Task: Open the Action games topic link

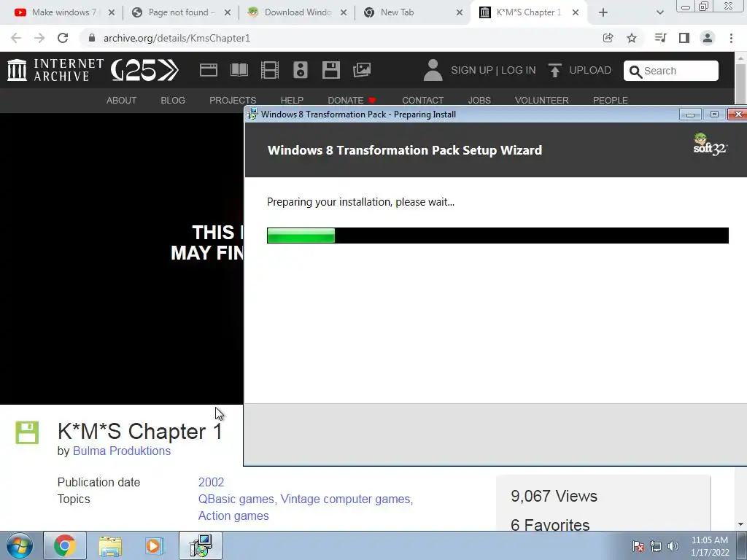Action: pos(233,516)
